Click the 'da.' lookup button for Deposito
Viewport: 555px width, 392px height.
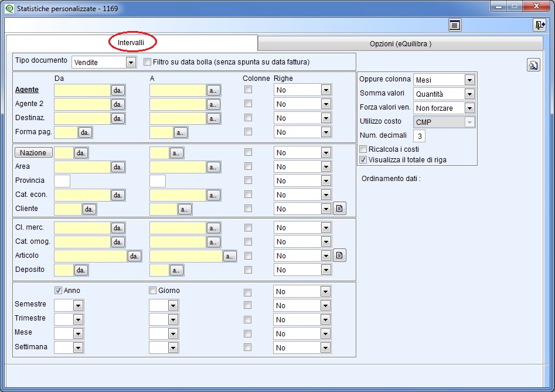click(81, 270)
